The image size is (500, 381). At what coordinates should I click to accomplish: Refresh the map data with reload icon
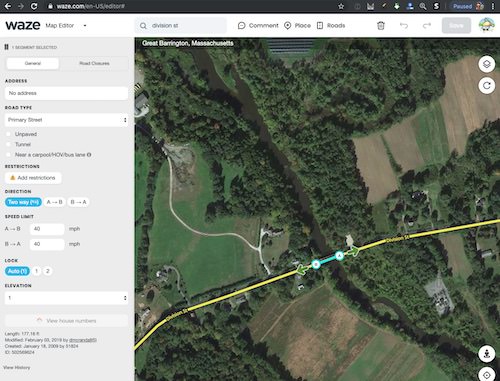point(487,86)
